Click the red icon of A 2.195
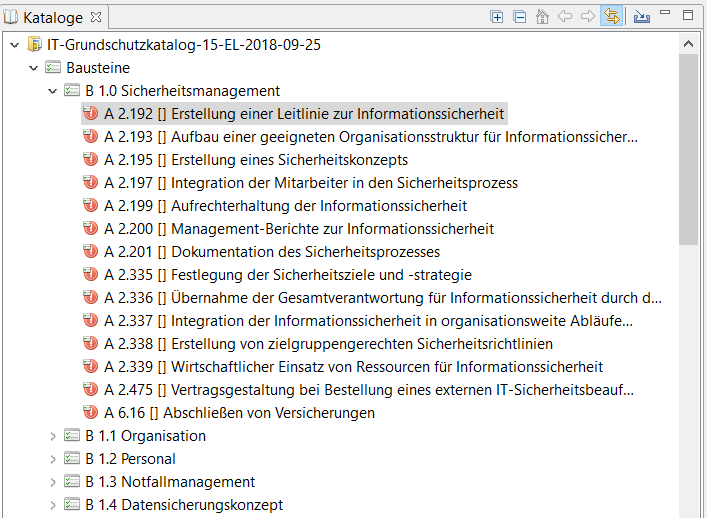Image resolution: width=707 pixels, height=518 pixels. coord(91,159)
